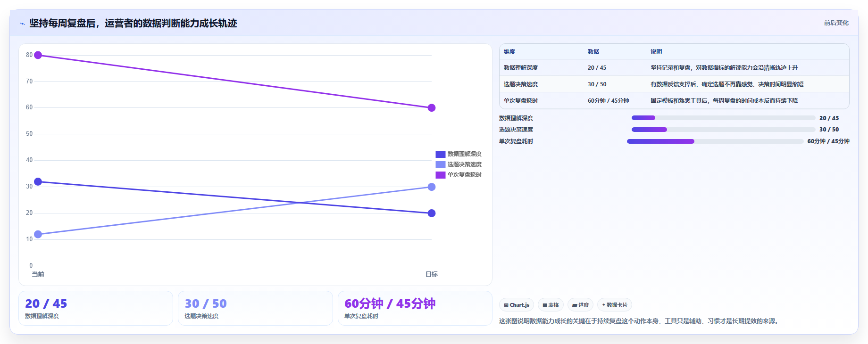
Task: Click the 表格 tag
Action: 551,305
